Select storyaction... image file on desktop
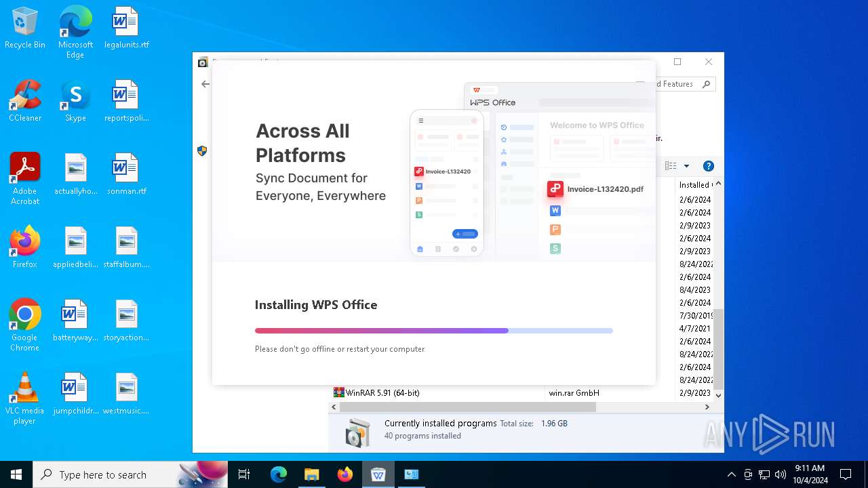868x488 pixels. 126,321
